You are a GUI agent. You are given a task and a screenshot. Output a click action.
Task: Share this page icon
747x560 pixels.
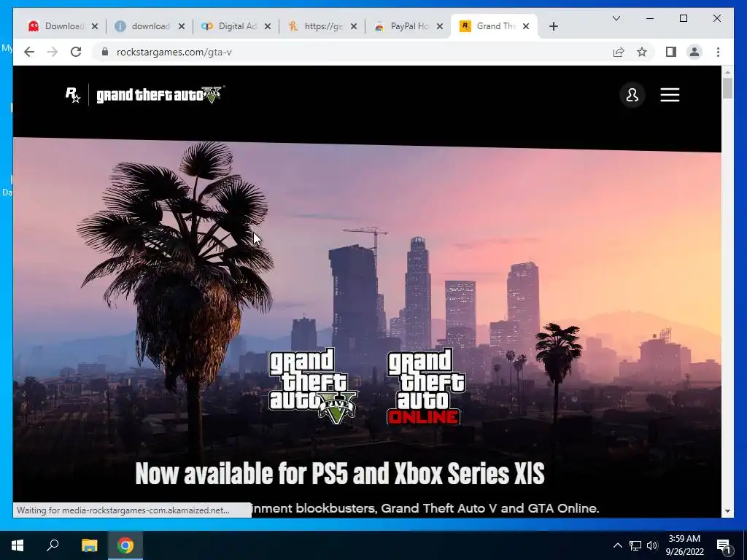tap(619, 52)
